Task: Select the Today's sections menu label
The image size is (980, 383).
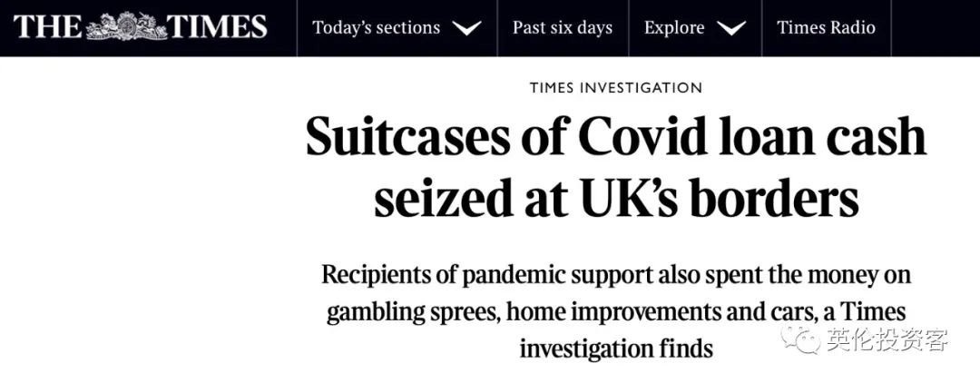Action: pos(376,28)
